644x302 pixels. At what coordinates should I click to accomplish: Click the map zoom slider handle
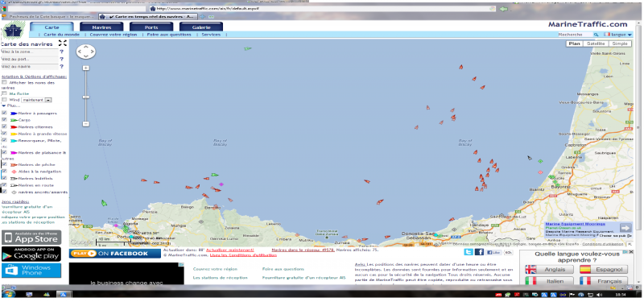point(86,97)
